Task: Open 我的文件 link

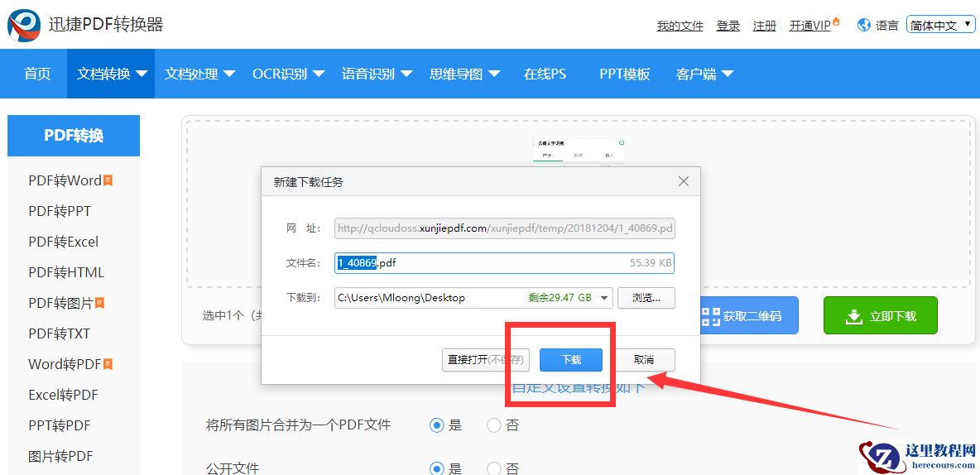Action: 680,26
